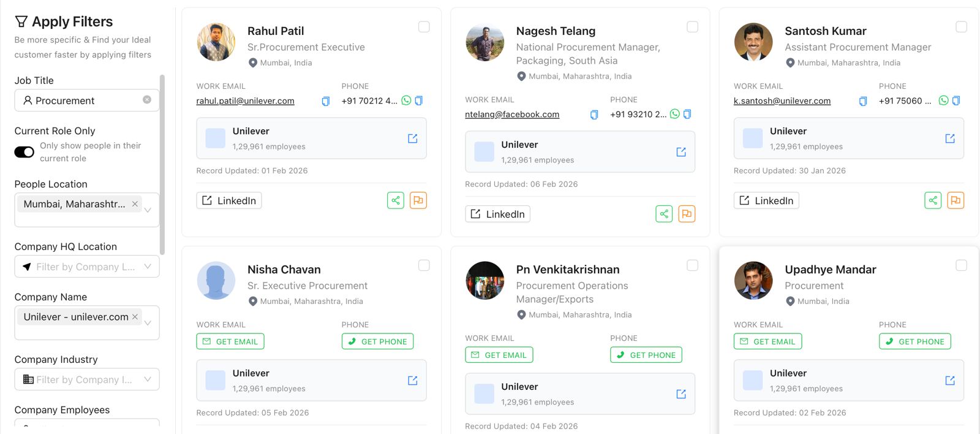Select Nisha Chavan's card checkbox

tap(424, 265)
